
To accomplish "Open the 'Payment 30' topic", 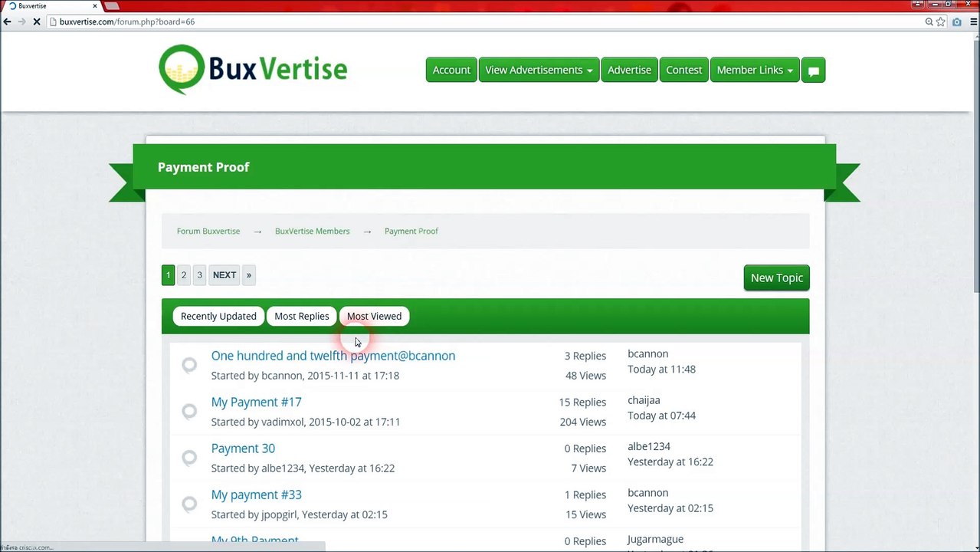I will (243, 449).
